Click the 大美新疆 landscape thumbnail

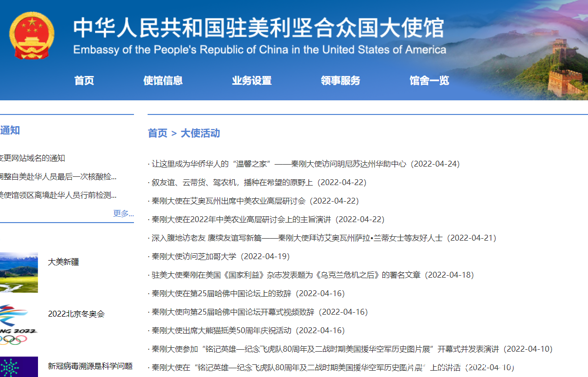pyautogui.click(x=19, y=272)
